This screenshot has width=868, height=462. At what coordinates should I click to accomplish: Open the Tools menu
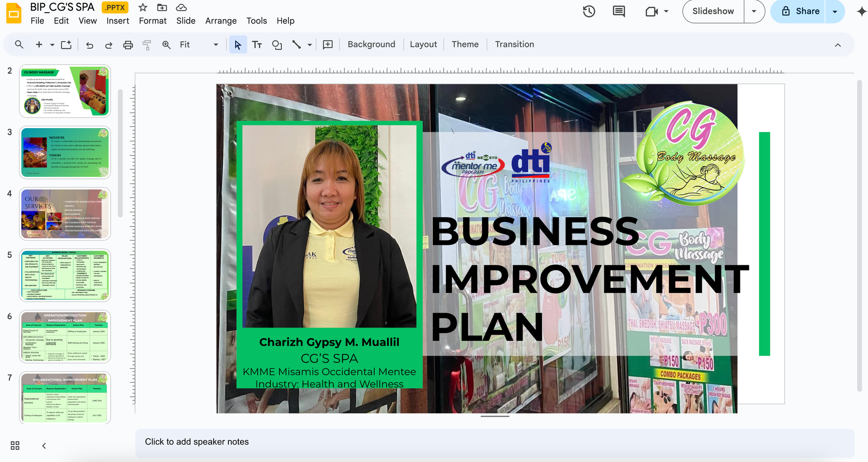(256, 21)
